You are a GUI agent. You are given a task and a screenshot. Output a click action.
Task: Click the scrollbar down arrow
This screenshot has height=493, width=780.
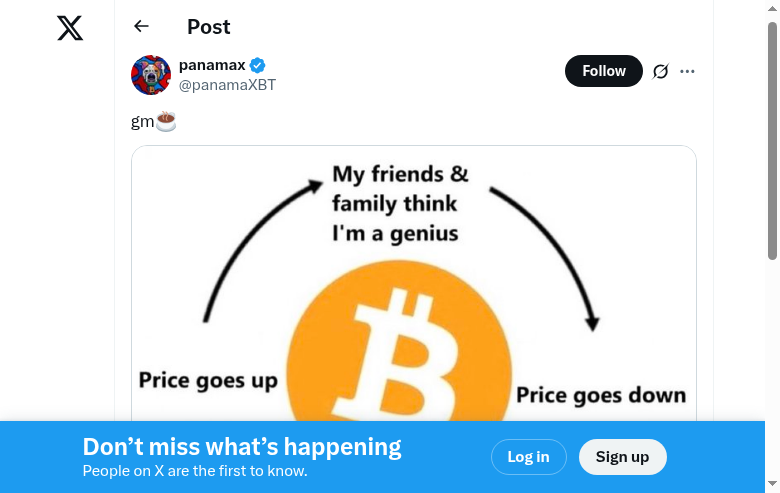772,484
